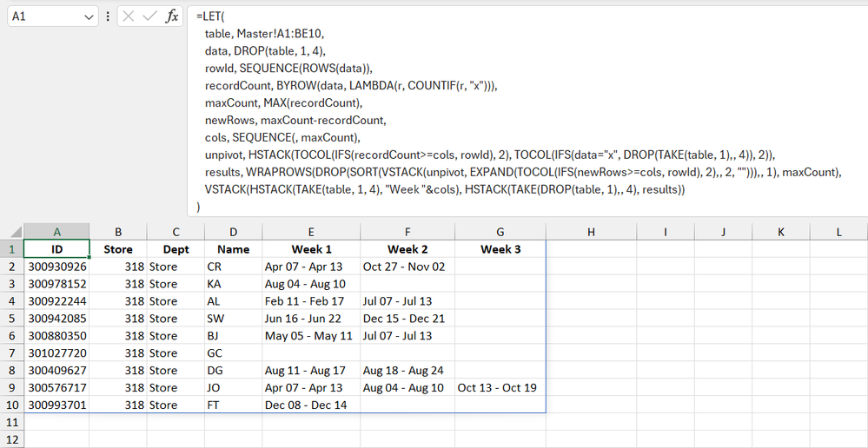
Task: Select cell Dec 15 - Dec 21
Action: [407, 319]
